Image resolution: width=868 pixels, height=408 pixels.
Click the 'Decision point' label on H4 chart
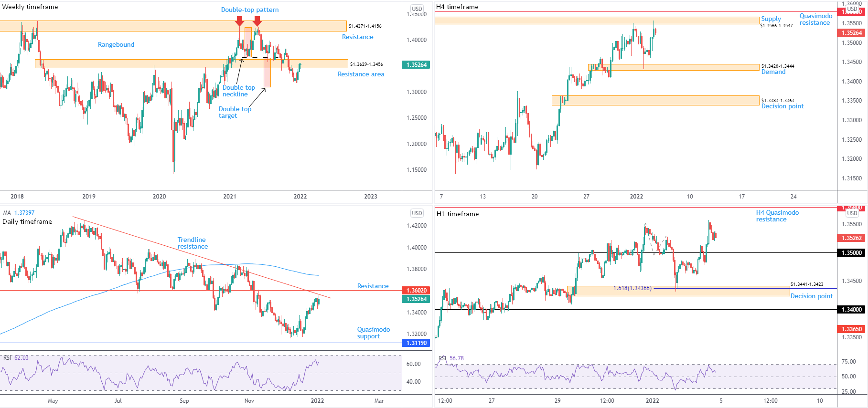point(782,106)
